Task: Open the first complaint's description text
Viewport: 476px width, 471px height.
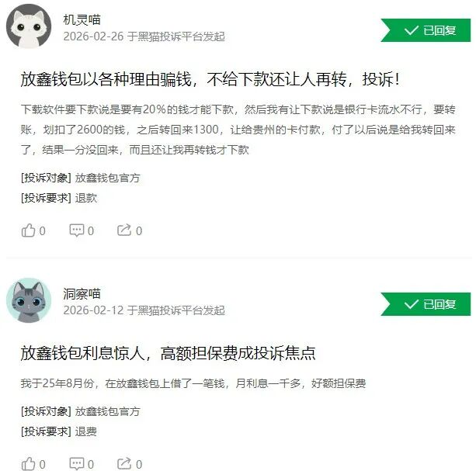Action: click(x=238, y=130)
